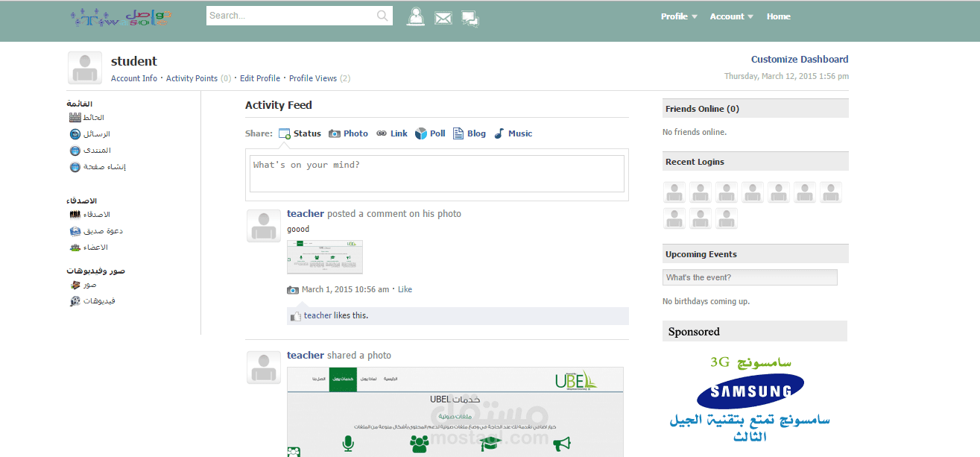Click the Photo camera share icon
The width and height of the screenshot is (980, 457).
coord(335,133)
